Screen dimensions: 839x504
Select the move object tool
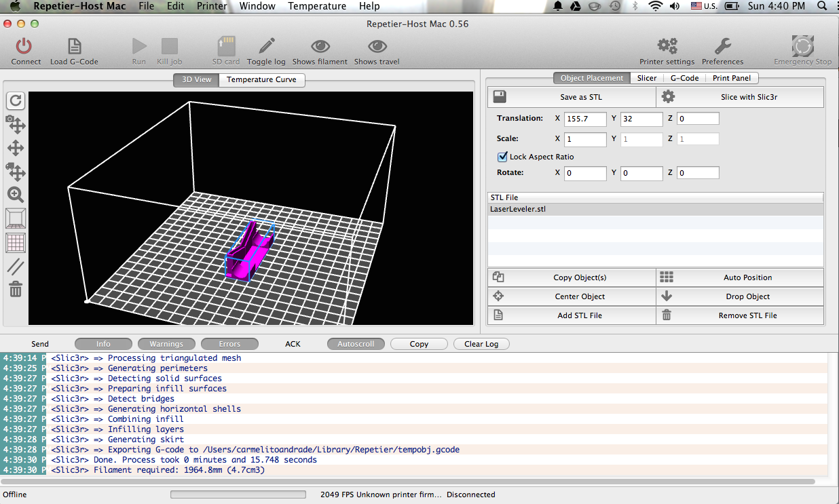click(16, 171)
